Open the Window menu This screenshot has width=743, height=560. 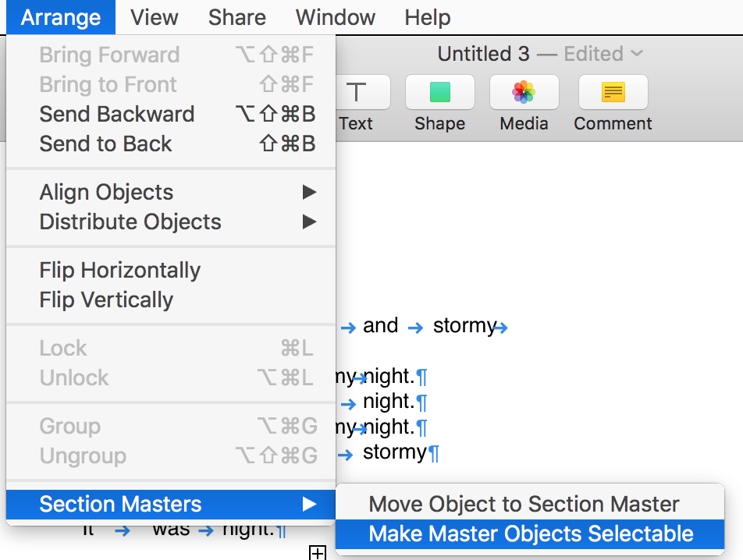click(336, 17)
